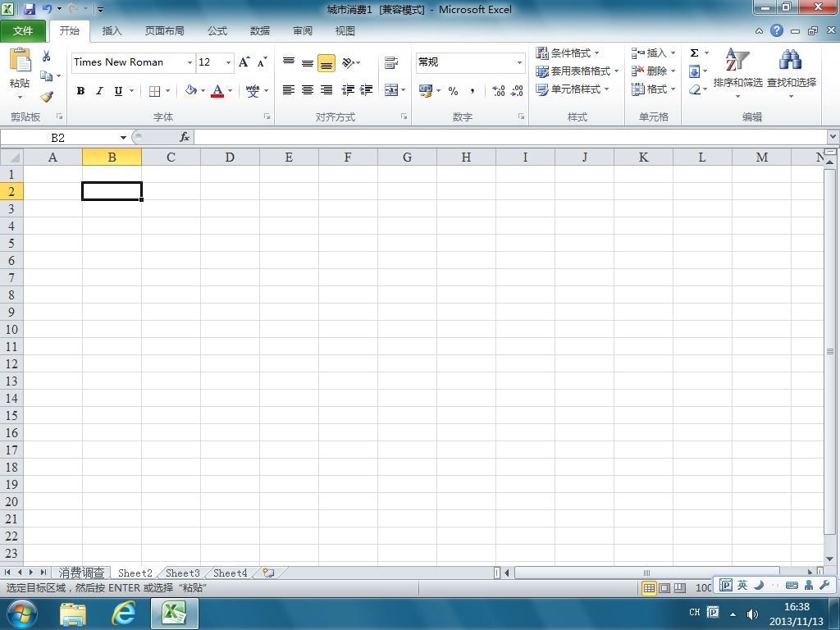Viewport: 840px width, 630px height.
Task: Increase decimal places
Action: pyautogui.click(x=498, y=91)
